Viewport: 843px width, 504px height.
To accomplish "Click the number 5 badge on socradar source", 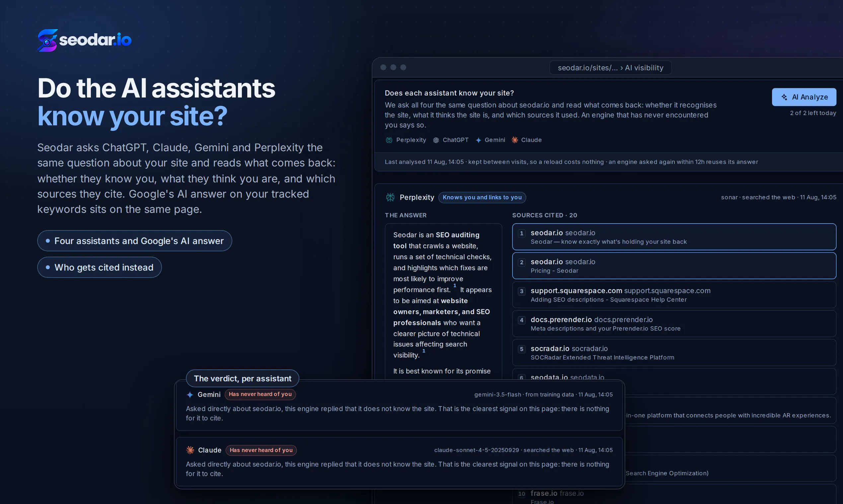I will click(521, 349).
